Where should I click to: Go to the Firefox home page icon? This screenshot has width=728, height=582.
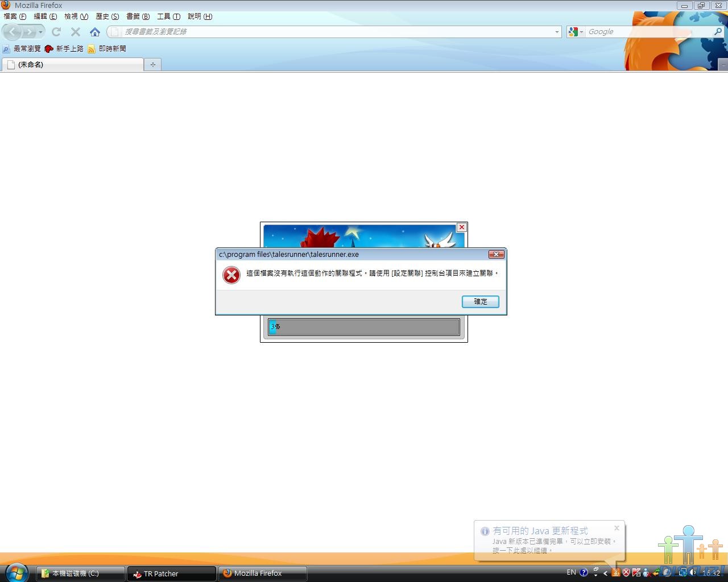95,32
